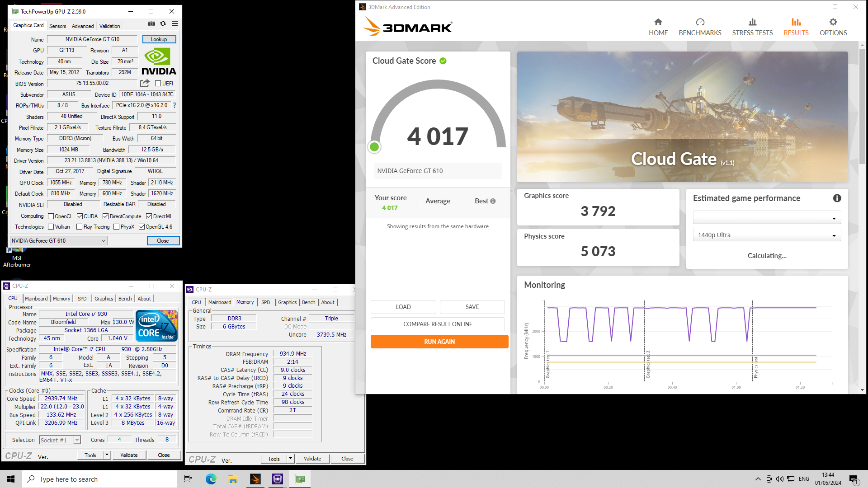Viewport: 868px width, 488px height.
Task: Expand Tools dropdown arrow in left CPU-Z
Action: click(x=107, y=455)
